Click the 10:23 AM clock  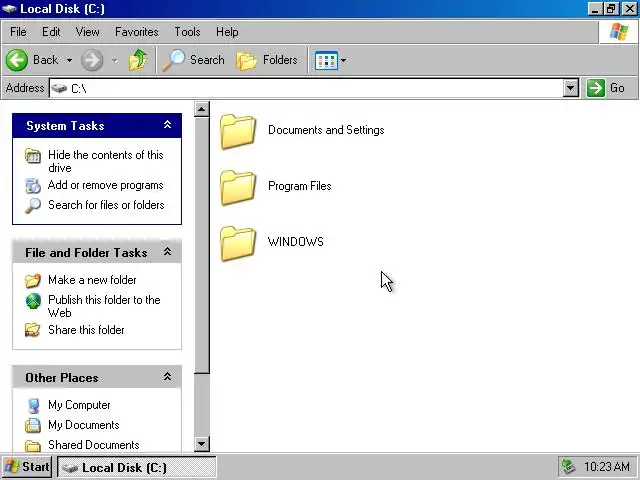coord(607,467)
